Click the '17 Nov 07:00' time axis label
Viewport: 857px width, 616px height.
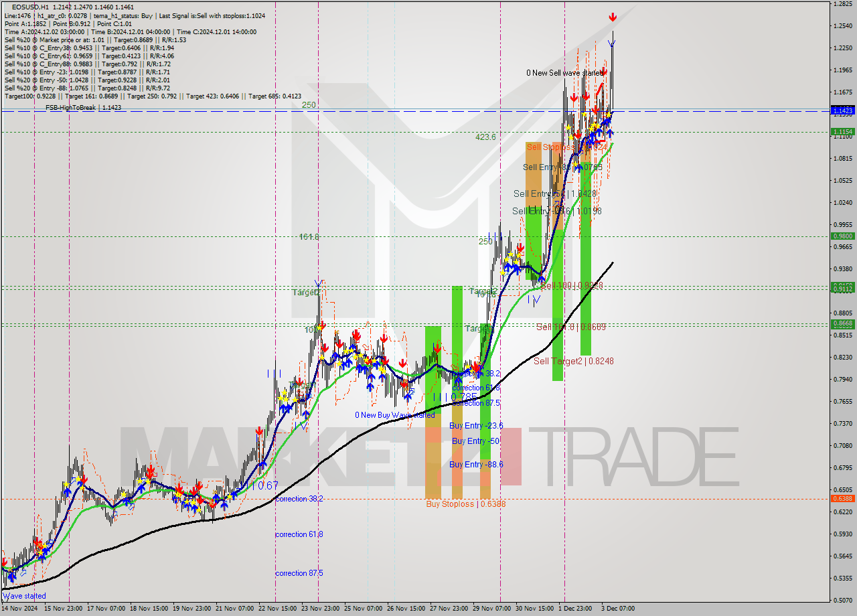point(107,609)
